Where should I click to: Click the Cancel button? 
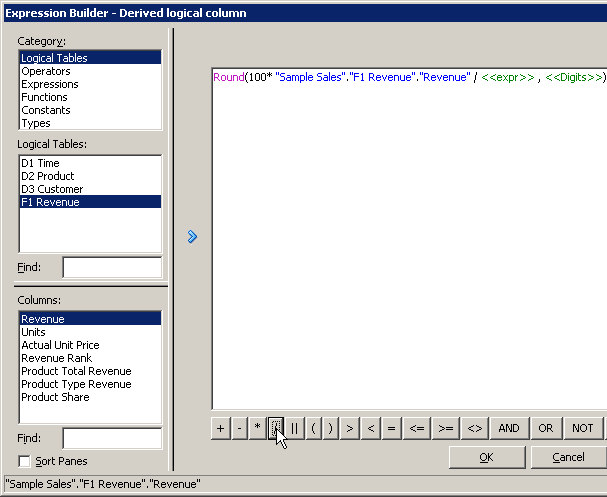[x=568, y=457]
